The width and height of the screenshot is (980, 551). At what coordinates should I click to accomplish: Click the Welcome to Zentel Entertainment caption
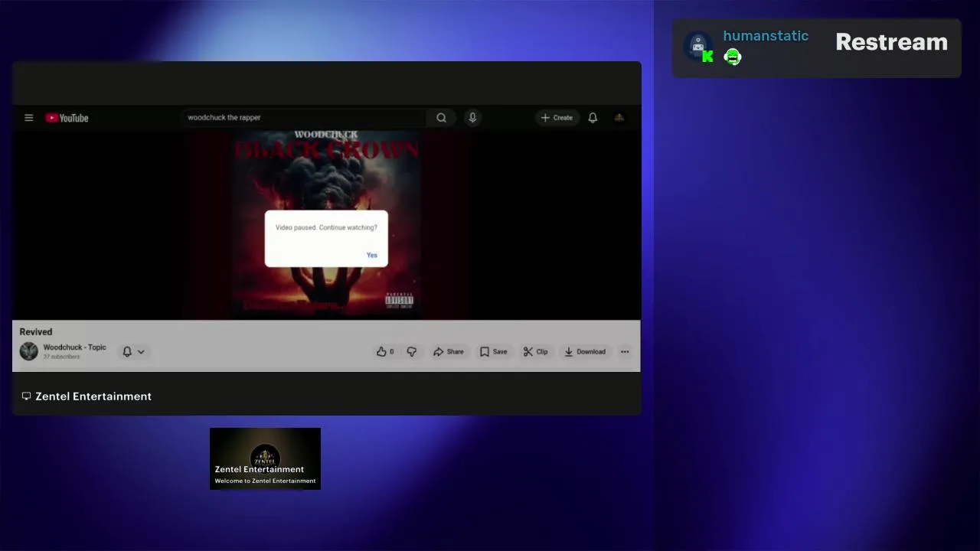(x=265, y=481)
